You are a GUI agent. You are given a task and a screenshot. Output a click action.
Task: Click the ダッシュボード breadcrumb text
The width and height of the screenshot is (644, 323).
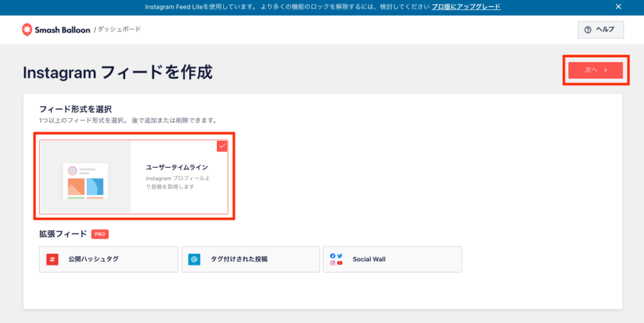tap(119, 30)
